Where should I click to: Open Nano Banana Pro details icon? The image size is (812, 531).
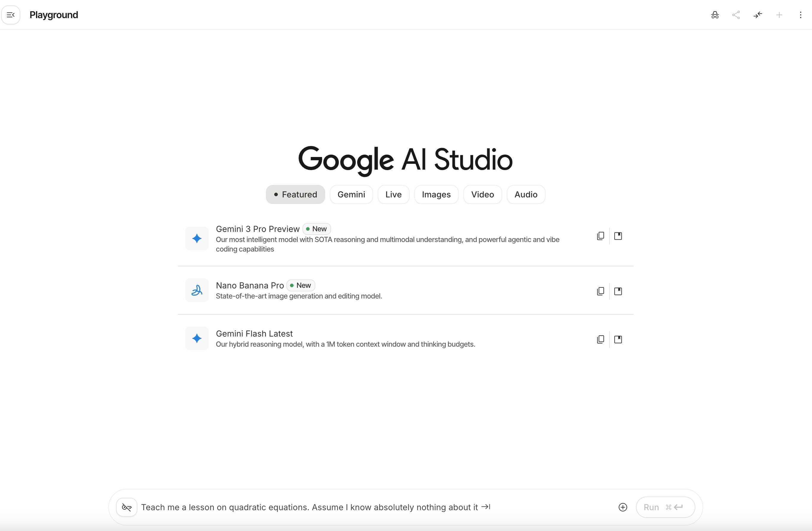pyautogui.click(x=618, y=291)
